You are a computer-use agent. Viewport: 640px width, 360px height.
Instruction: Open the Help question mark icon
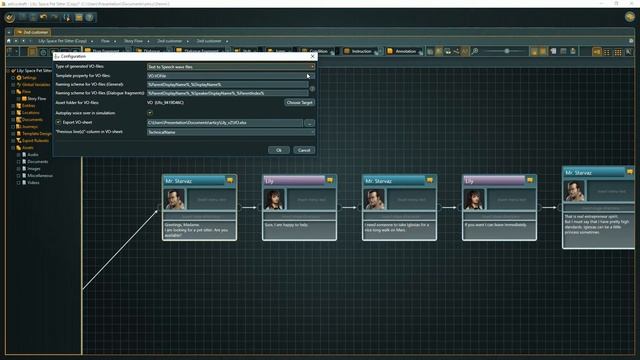[90, 17]
